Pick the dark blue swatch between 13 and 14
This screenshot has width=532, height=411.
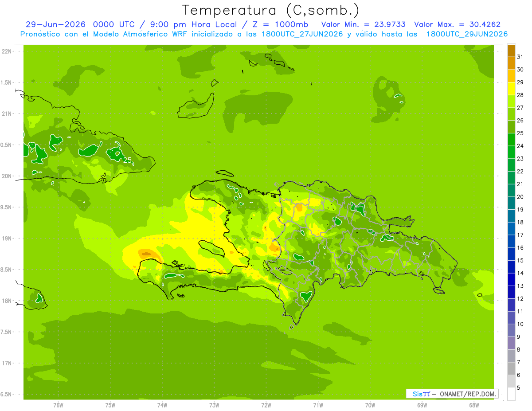[x=511, y=279]
